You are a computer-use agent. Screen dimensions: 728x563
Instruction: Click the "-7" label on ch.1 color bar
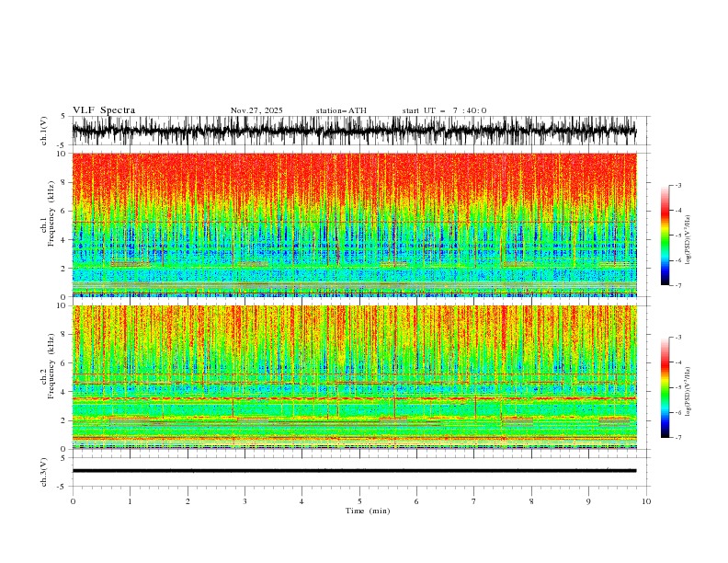[x=677, y=285]
